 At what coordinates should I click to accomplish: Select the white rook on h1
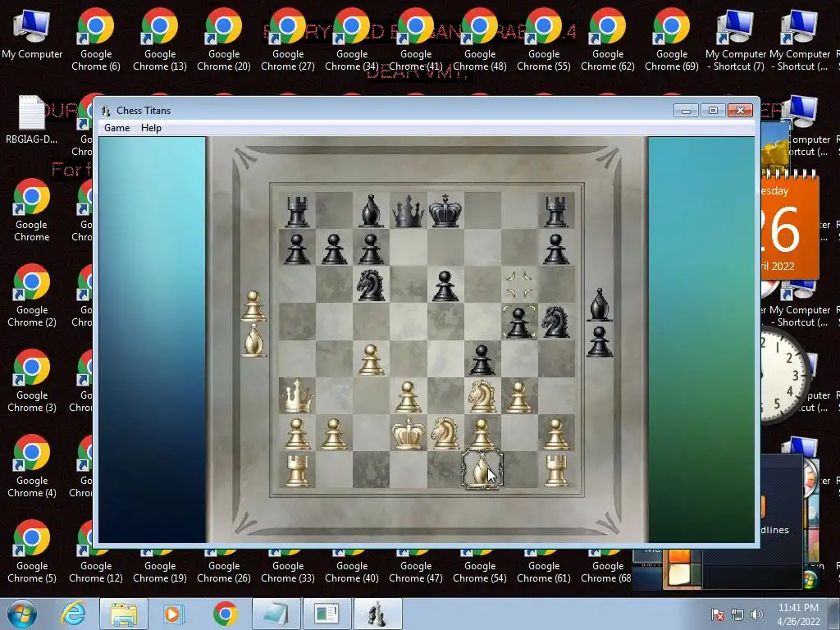pyautogui.click(x=556, y=470)
